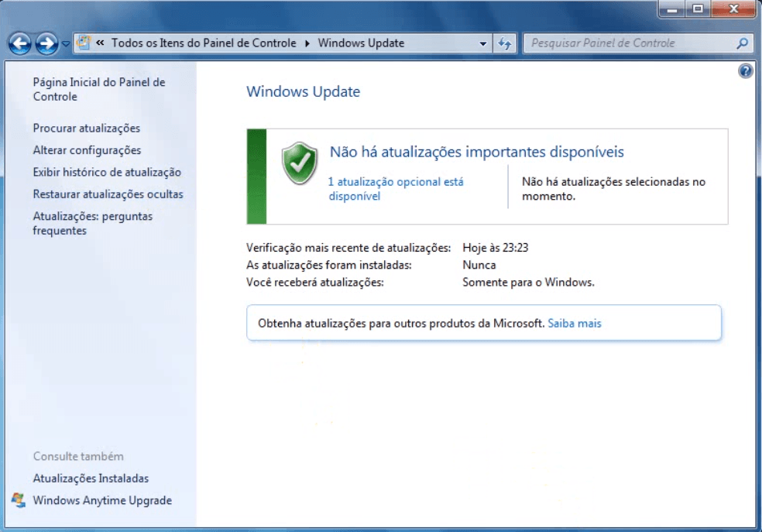Click 'Somente para o Windows.' text
Viewport: 762px width, 532px height.
coord(528,283)
